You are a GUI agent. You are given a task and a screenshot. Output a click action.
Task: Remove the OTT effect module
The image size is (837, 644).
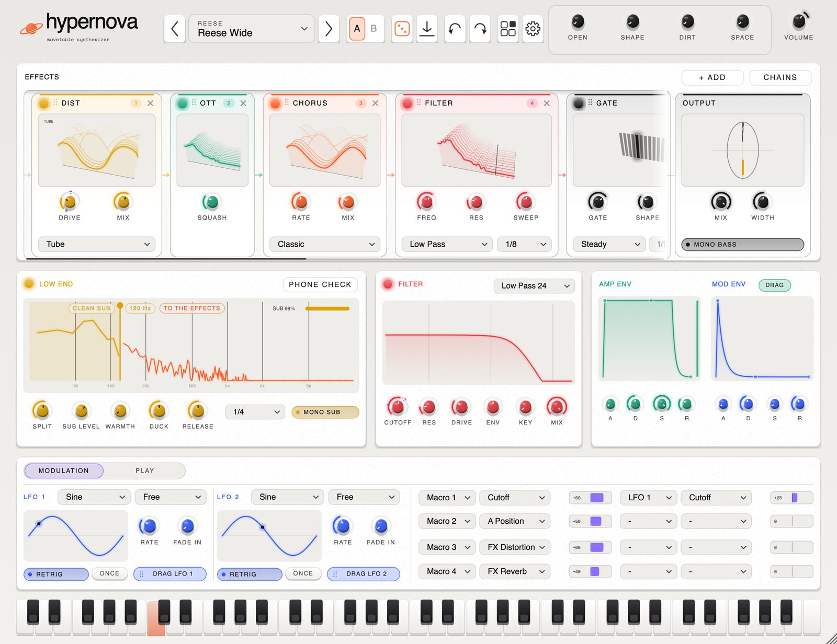243,103
